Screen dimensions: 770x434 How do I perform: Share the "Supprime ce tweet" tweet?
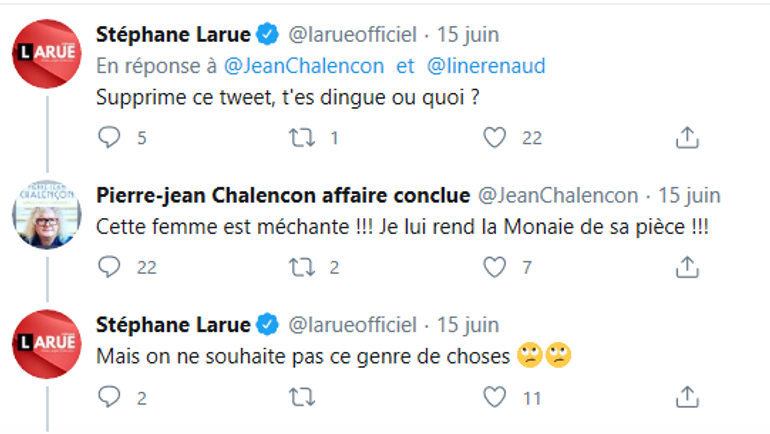click(687, 137)
